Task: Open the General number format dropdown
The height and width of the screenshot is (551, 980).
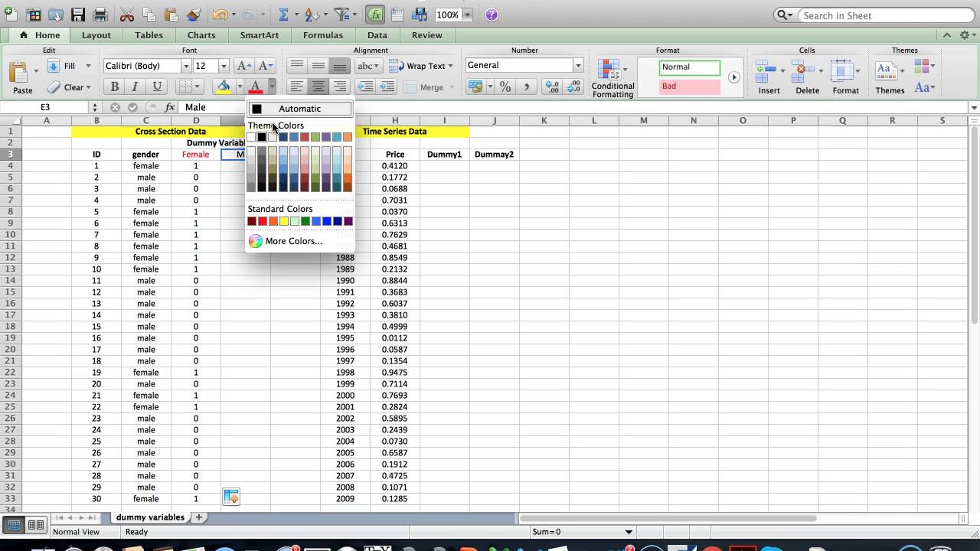Action: tap(578, 66)
